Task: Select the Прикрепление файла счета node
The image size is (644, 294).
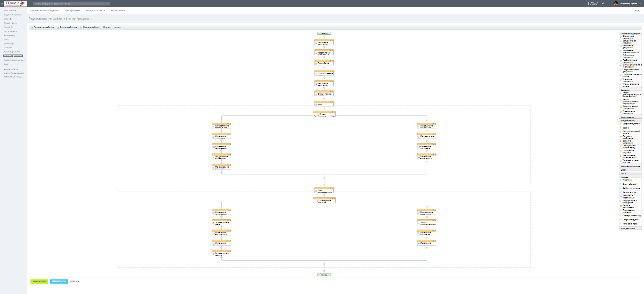Action: (x=221, y=126)
